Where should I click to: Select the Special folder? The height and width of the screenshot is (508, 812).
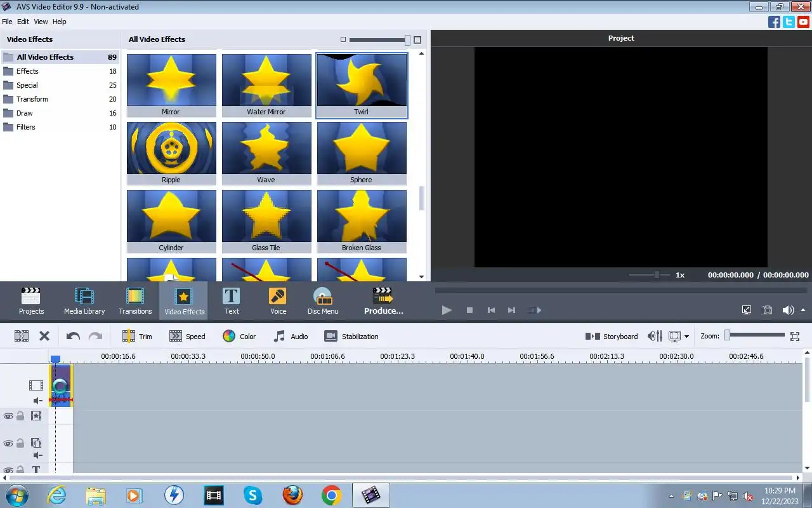[x=60, y=85]
